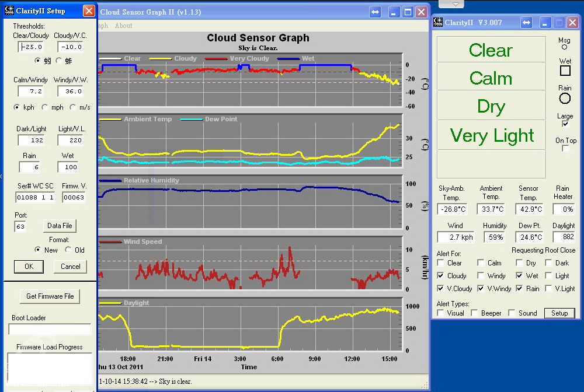Click the ClarityII Setup title bar icon
This screenshot has height=392, width=584.
[8, 10]
